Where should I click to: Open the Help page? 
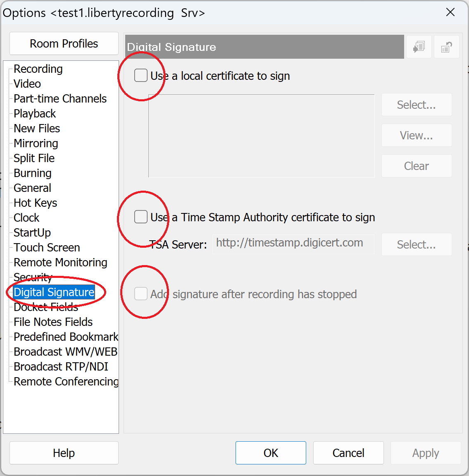point(64,453)
